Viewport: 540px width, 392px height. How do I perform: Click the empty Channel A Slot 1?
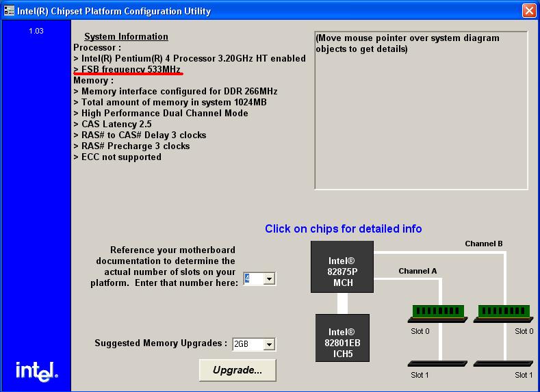pyautogui.click(x=437, y=363)
